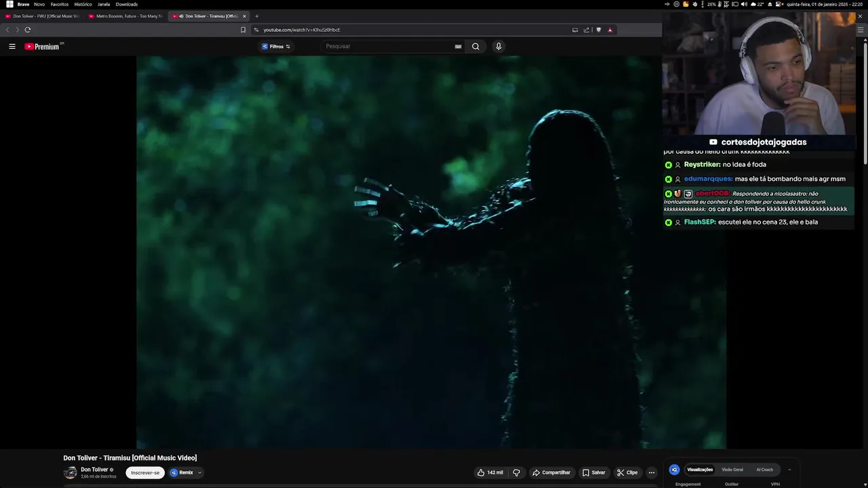The width and height of the screenshot is (868, 488).
Task: Open the Brave menu bar item
Action: (x=23, y=4)
